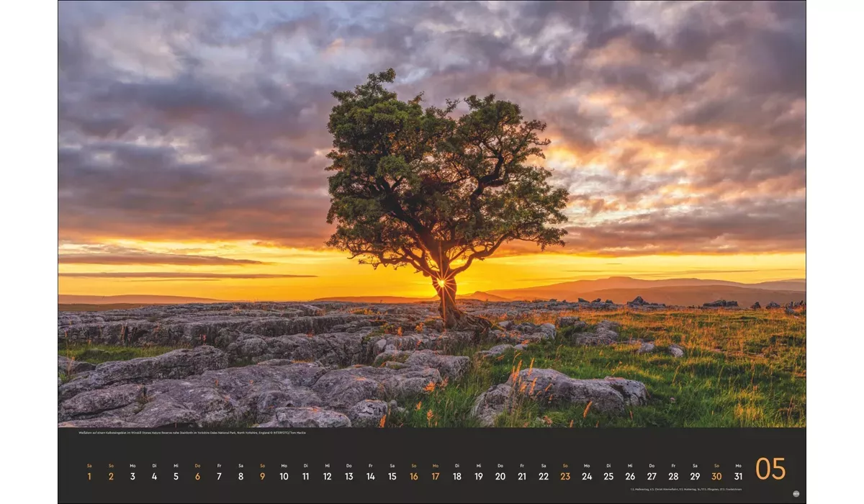Click the small round publisher logo
864x504 pixels.
[796, 494]
